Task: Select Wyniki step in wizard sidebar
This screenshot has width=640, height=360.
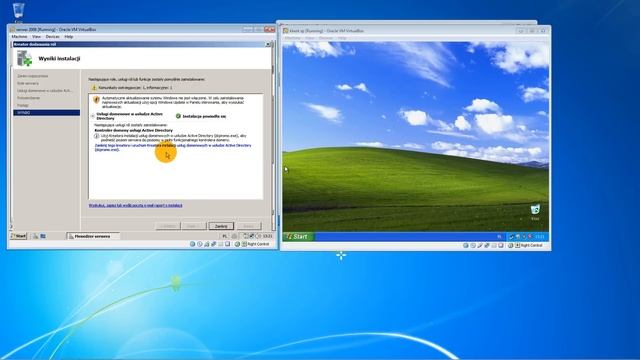Action: (x=47, y=112)
